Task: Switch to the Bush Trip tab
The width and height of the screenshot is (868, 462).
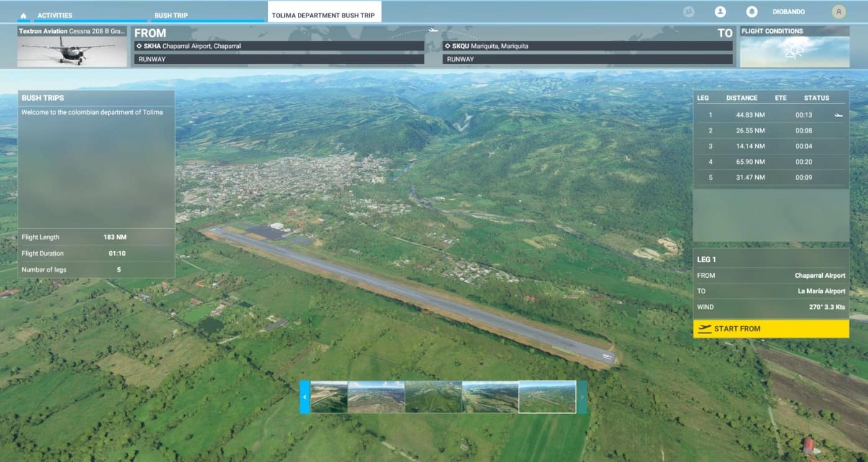Action: click(x=171, y=16)
